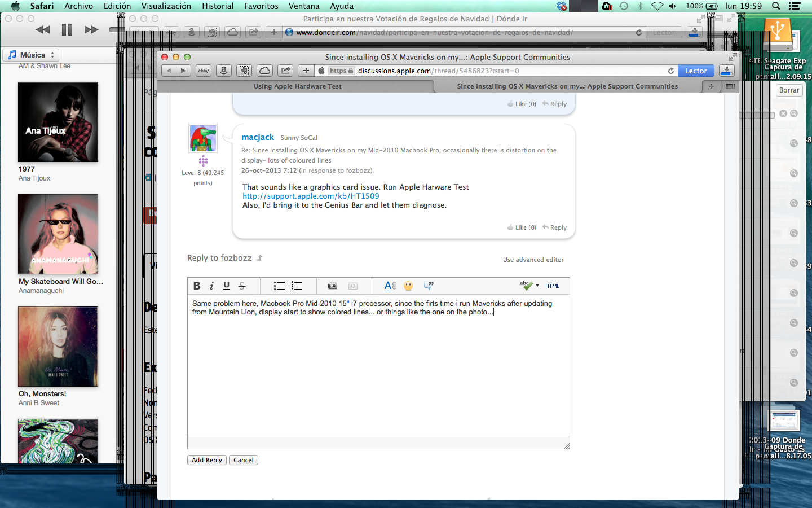Enter full screen in the Apple Support window
812x508 pixels.
coord(732,57)
